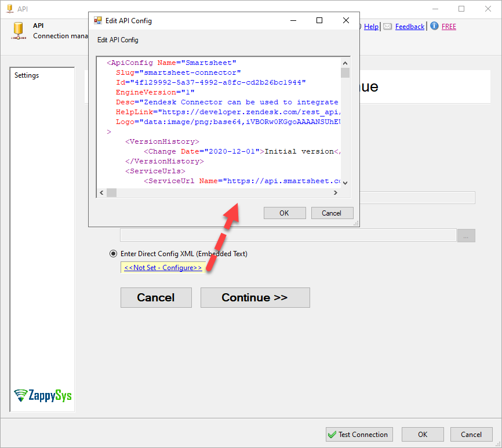This screenshot has height=448, width=502.
Task: Click scroll right arrow in XML editor
Action: tap(336, 192)
